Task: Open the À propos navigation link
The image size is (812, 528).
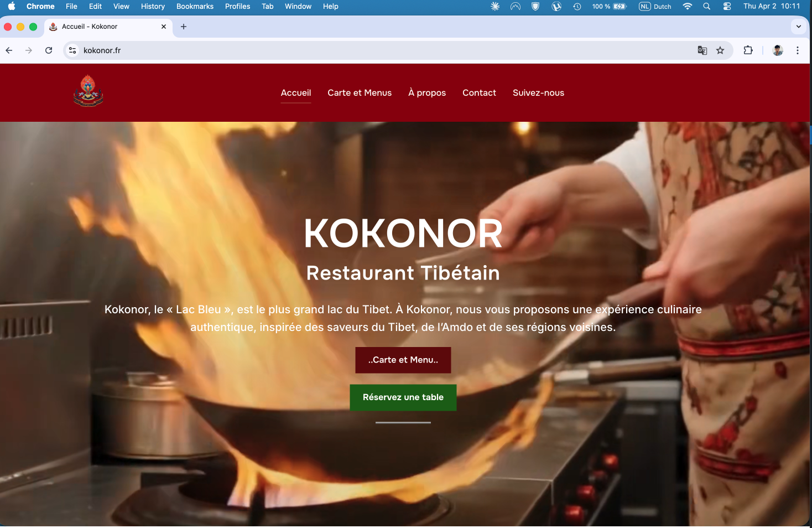Action: [x=427, y=93]
